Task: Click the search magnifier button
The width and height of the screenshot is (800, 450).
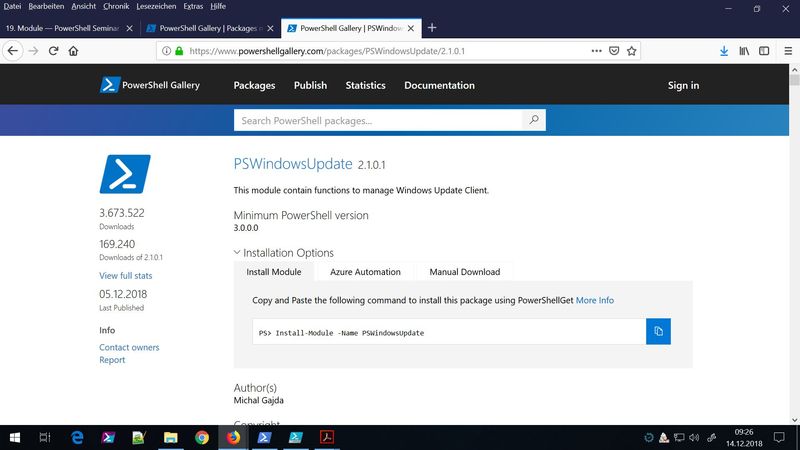Action: point(534,120)
